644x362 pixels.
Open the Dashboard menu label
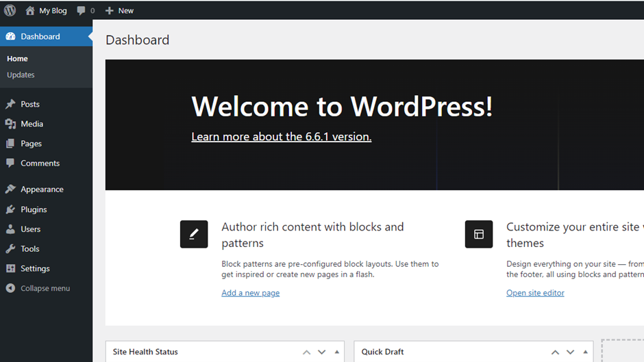point(40,36)
